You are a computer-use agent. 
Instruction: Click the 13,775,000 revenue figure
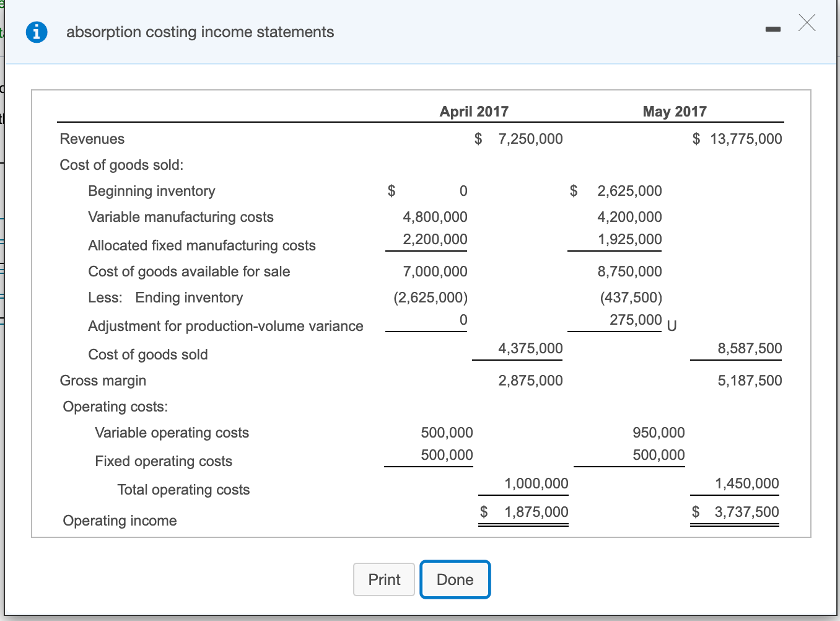pos(745,139)
